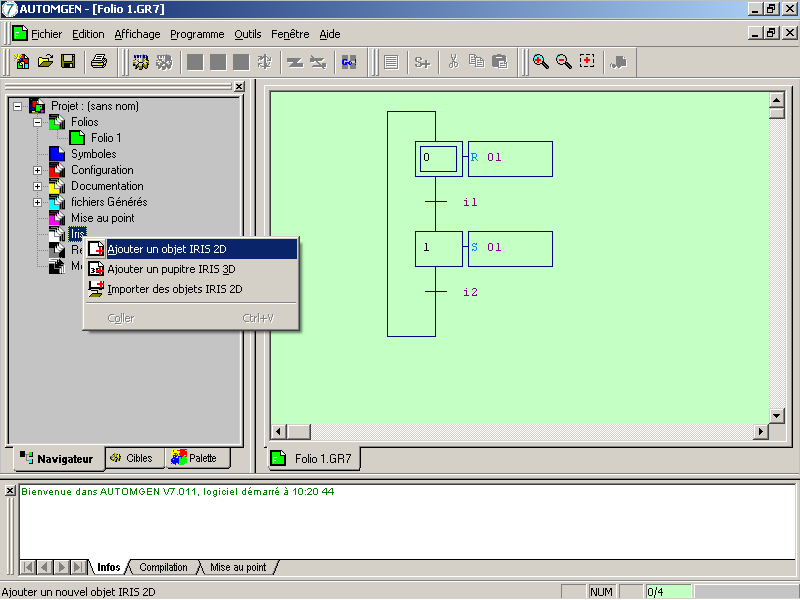Expand the Documentation tree node
This screenshot has height=600, width=800.
(38, 186)
